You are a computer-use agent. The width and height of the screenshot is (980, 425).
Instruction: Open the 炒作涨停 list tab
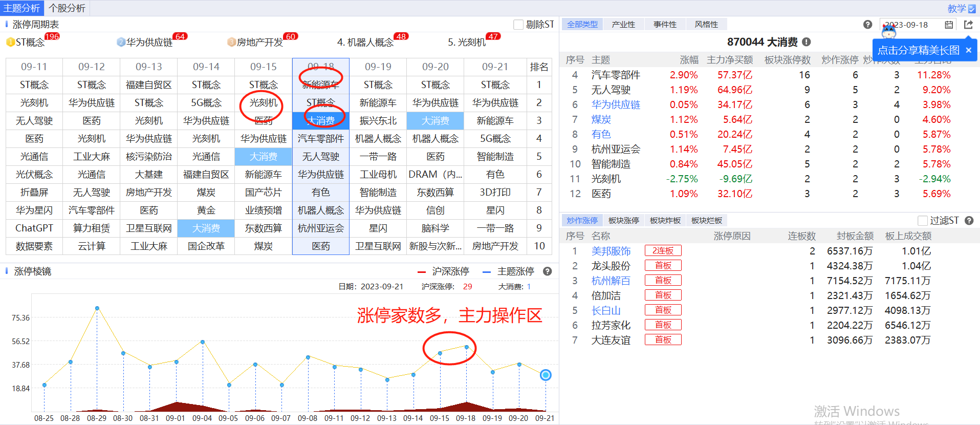click(x=582, y=221)
